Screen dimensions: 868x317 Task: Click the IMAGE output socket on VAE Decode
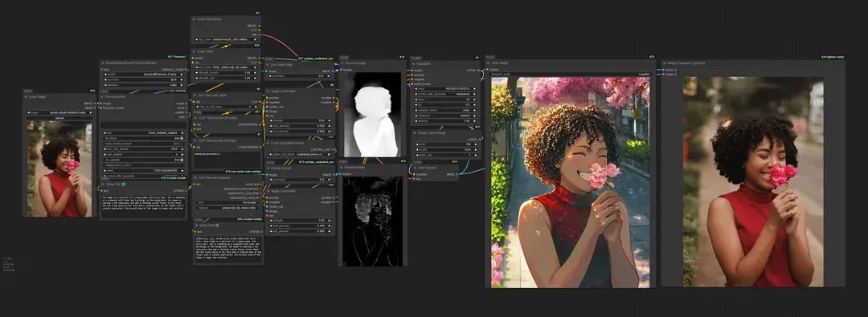(x=457, y=173)
